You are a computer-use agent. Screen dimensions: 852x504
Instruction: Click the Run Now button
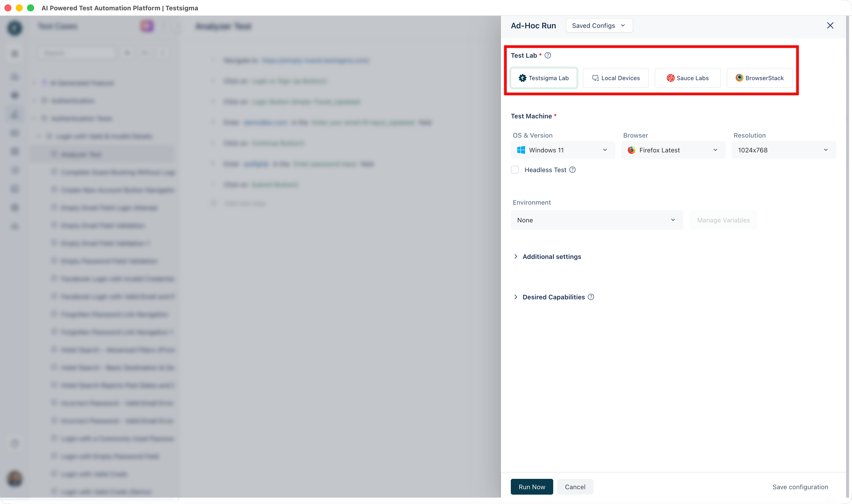[532, 487]
